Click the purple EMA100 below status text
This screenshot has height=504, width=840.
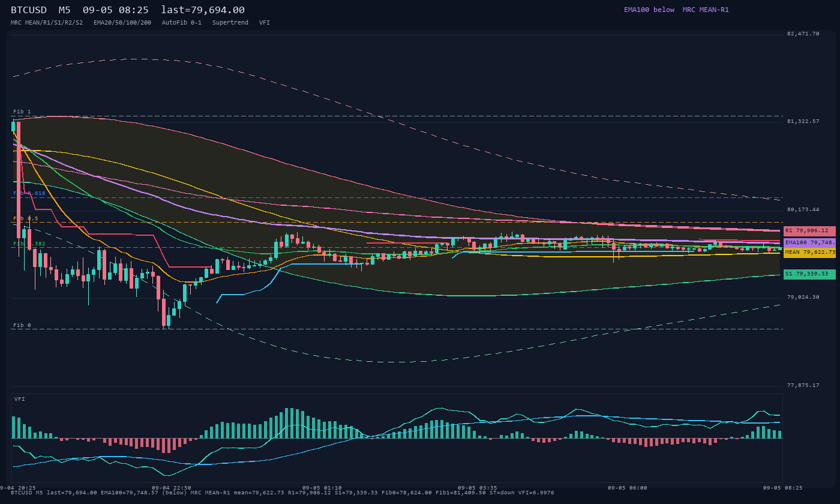tap(649, 10)
